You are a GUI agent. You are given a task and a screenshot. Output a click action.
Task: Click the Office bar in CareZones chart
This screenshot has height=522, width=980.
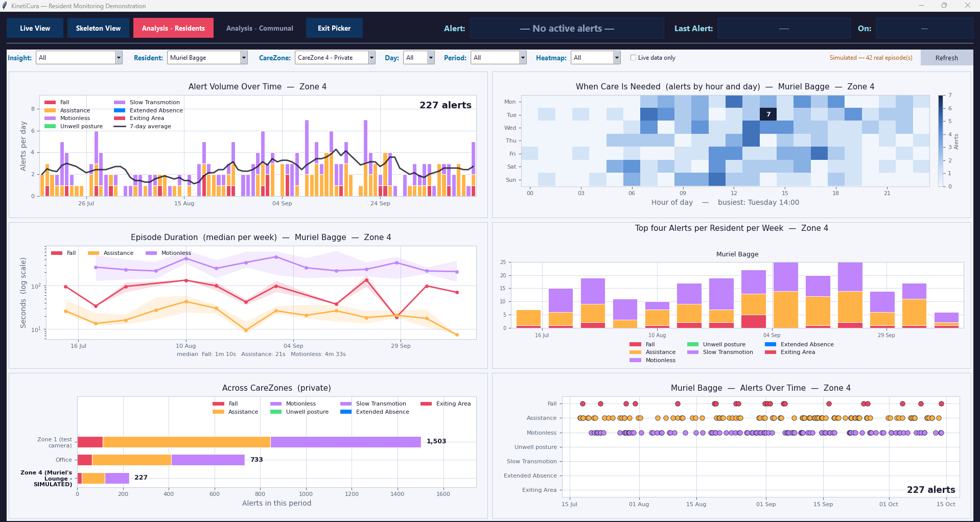(161, 460)
